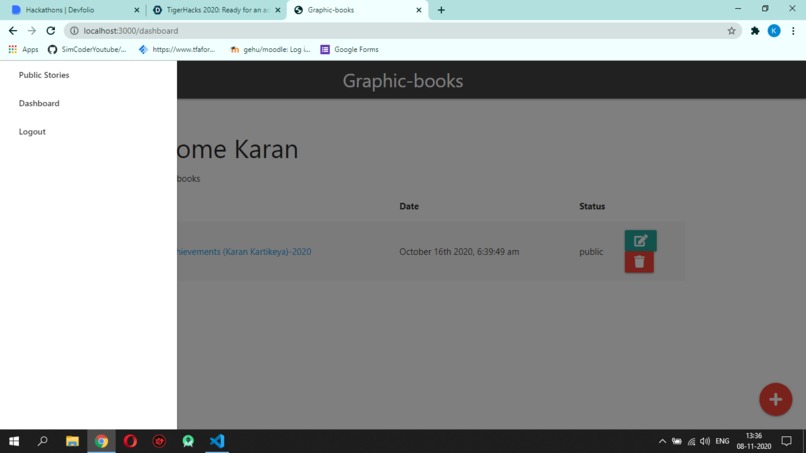Switch to the TigerHacks 2020 tab
This screenshot has width=806, height=453.
(217, 10)
